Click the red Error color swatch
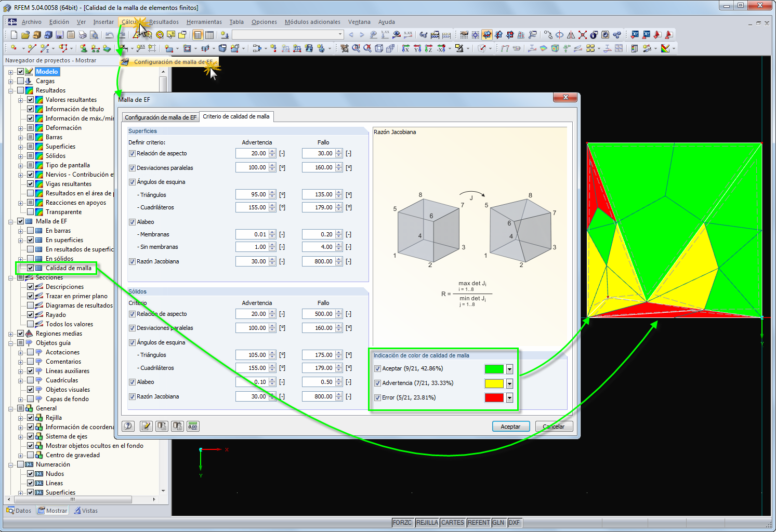This screenshot has height=532, width=776. click(494, 398)
